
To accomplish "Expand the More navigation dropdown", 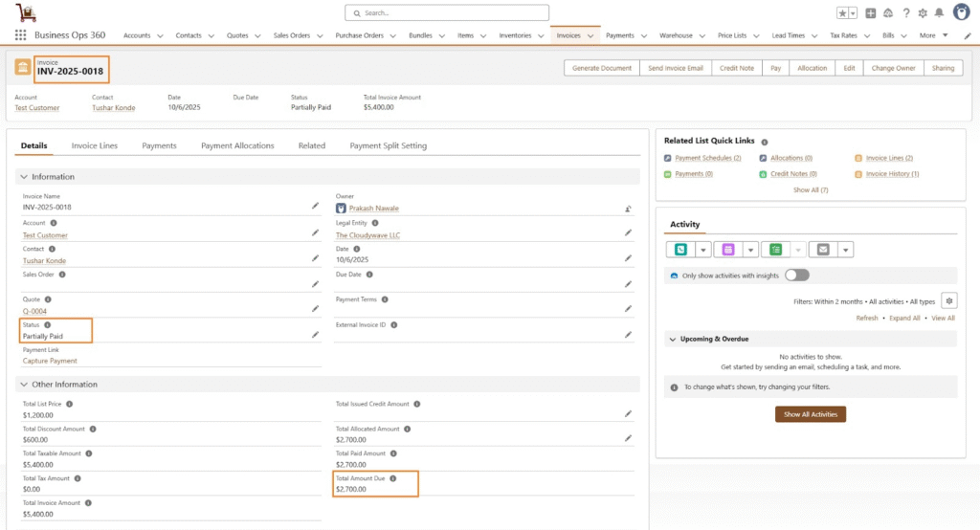I will pyautogui.click(x=945, y=35).
